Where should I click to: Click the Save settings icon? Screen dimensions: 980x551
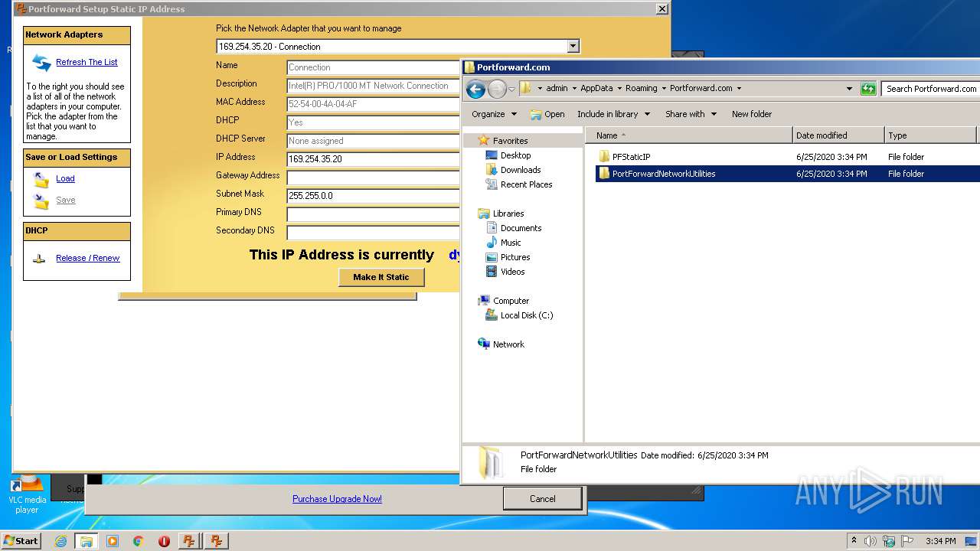tap(41, 201)
